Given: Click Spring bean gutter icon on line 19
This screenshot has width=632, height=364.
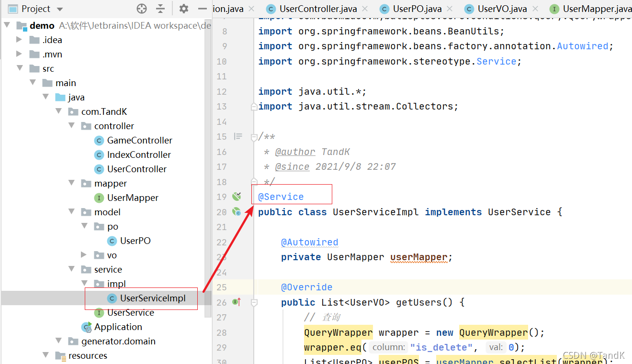Looking at the screenshot, I should coord(237,196).
